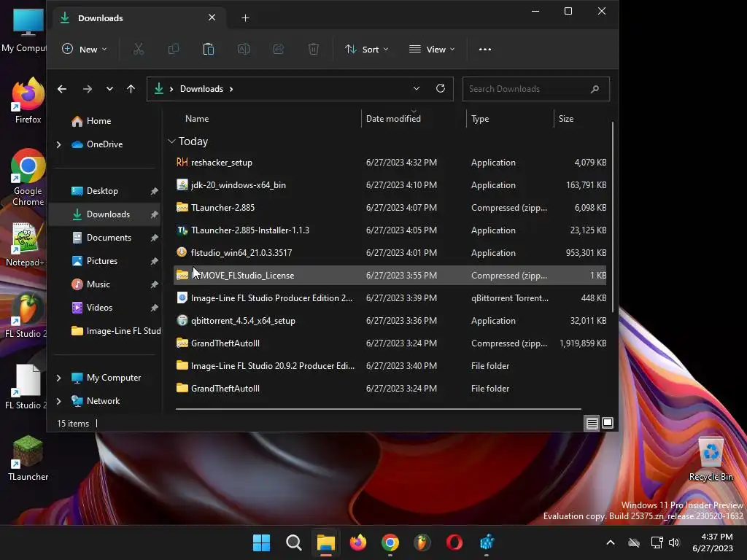Open the TLauncher desktop shortcut
The width and height of the screenshot is (747, 560).
point(28,458)
